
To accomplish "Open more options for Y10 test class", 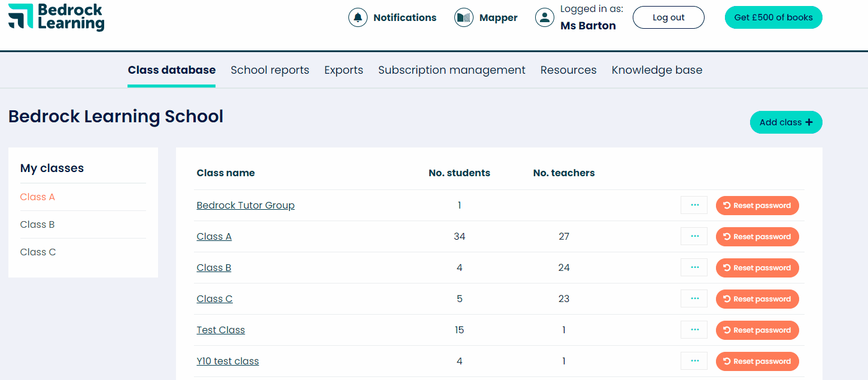I will click(x=694, y=361).
